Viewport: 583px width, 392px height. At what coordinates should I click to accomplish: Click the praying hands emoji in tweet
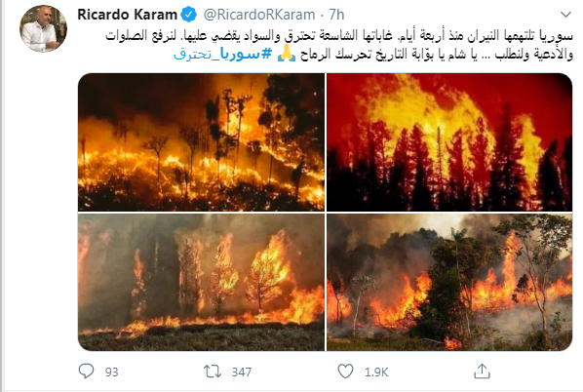click(287, 55)
